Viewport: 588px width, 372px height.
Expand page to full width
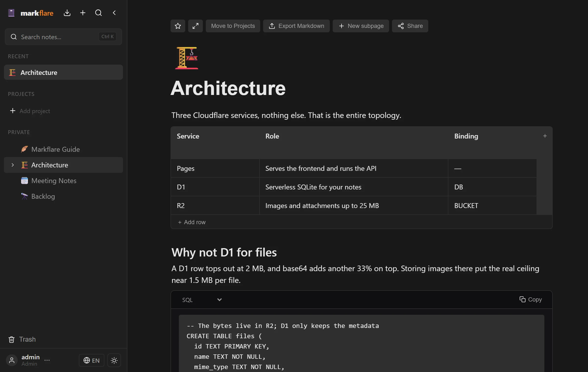pos(196,26)
